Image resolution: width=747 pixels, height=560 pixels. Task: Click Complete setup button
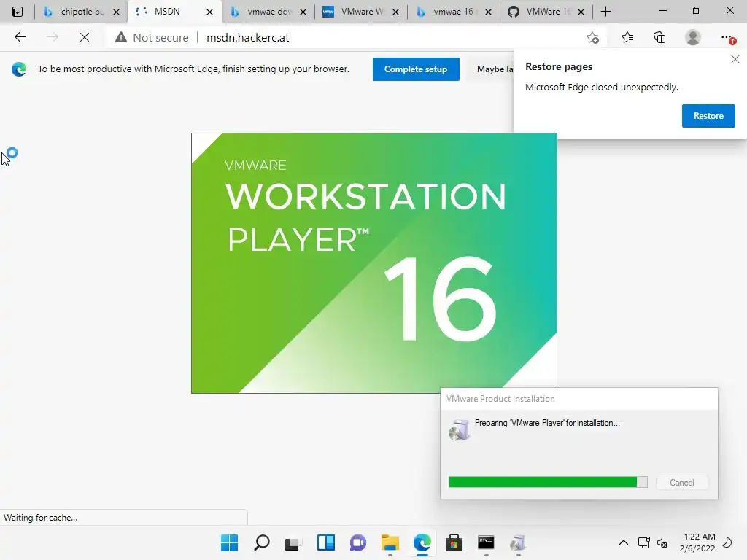coord(416,69)
